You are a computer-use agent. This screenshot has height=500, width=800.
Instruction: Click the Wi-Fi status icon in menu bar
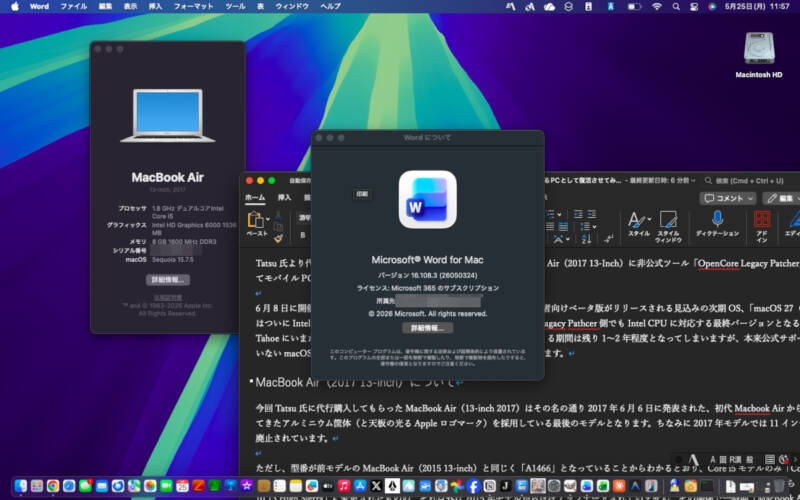coord(657,7)
